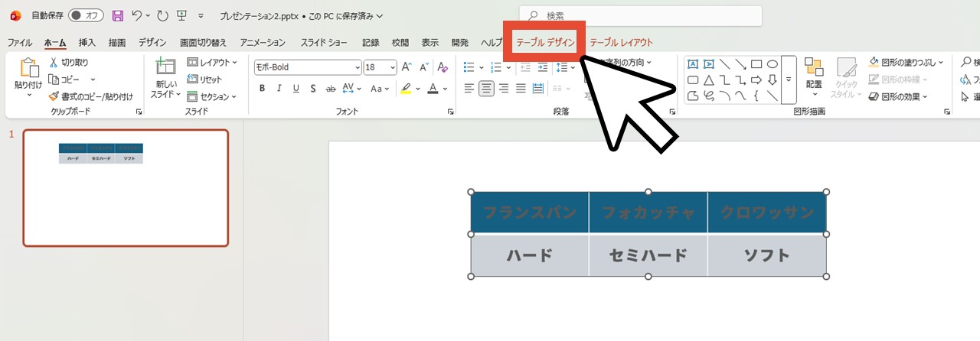This screenshot has height=341, width=980.
Task: Toggle text shadow
Action: point(314,89)
